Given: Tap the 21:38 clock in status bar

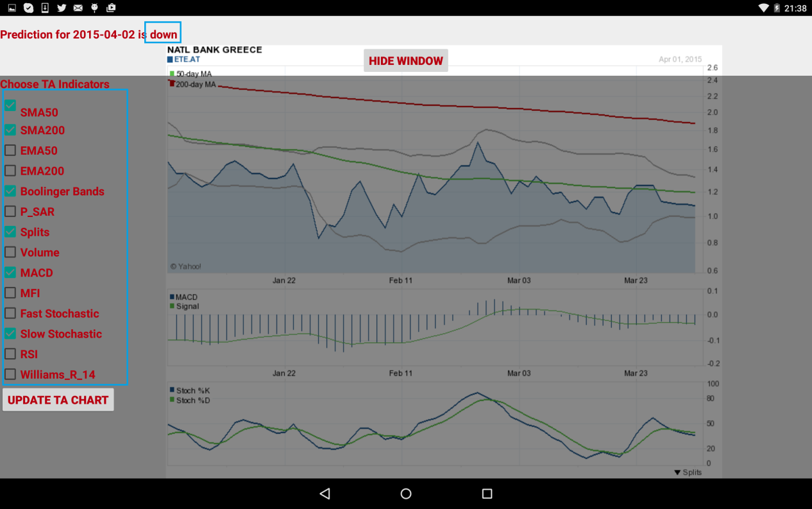Looking at the screenshot, I should (x=795, y=8).
